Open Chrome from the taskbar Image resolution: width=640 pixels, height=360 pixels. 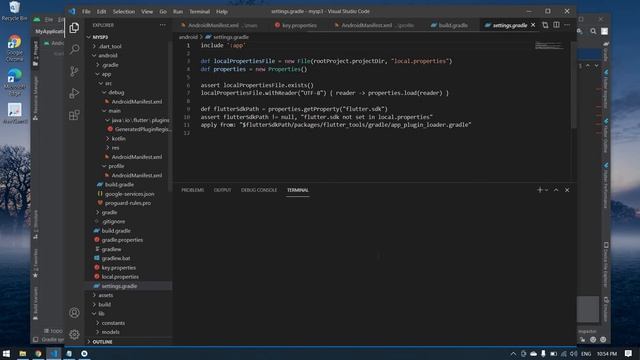(x=38, y=353)
